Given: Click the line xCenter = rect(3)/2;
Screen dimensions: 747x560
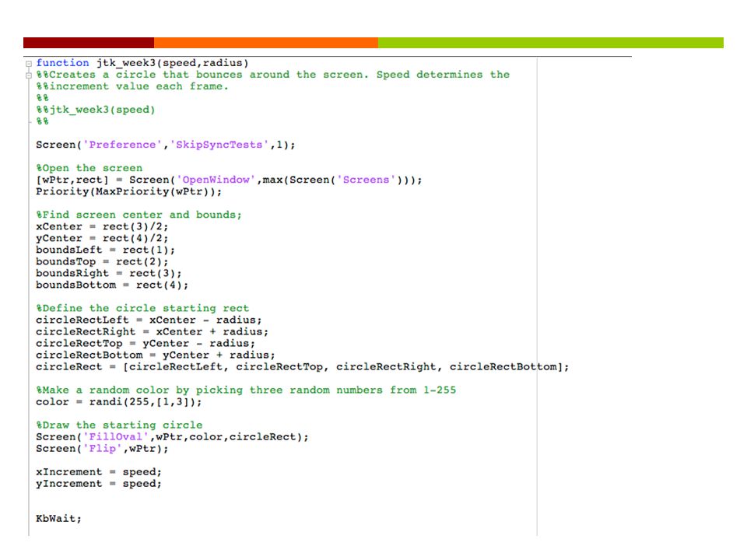Looking at the screenshot, I should coord(103,226).
